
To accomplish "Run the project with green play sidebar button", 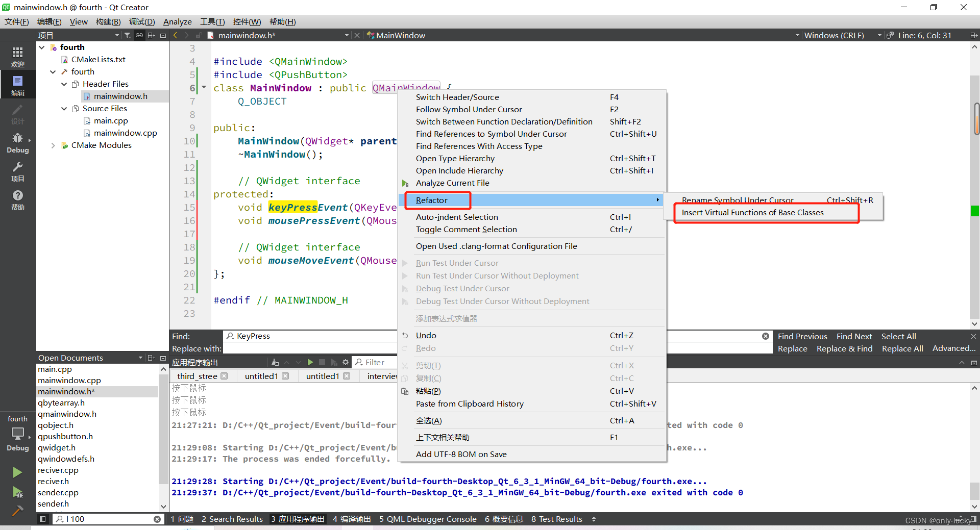I will [x=18, y=472].
